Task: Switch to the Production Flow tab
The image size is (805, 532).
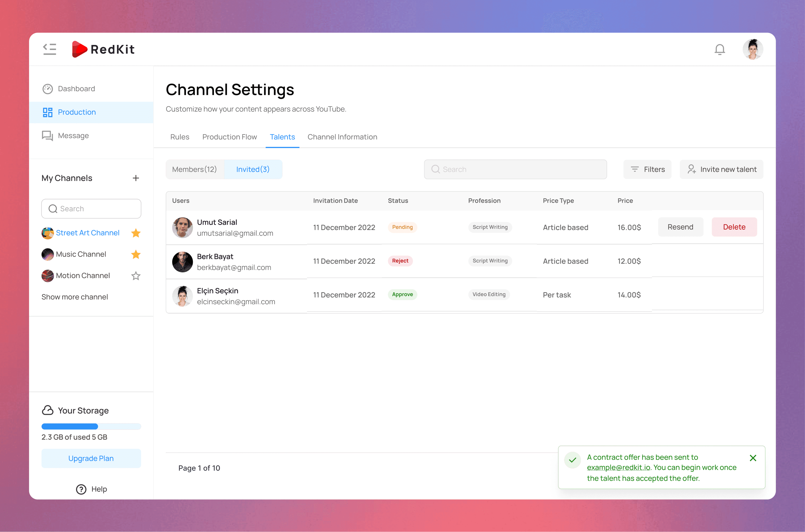Action: (x=230, y=137)
